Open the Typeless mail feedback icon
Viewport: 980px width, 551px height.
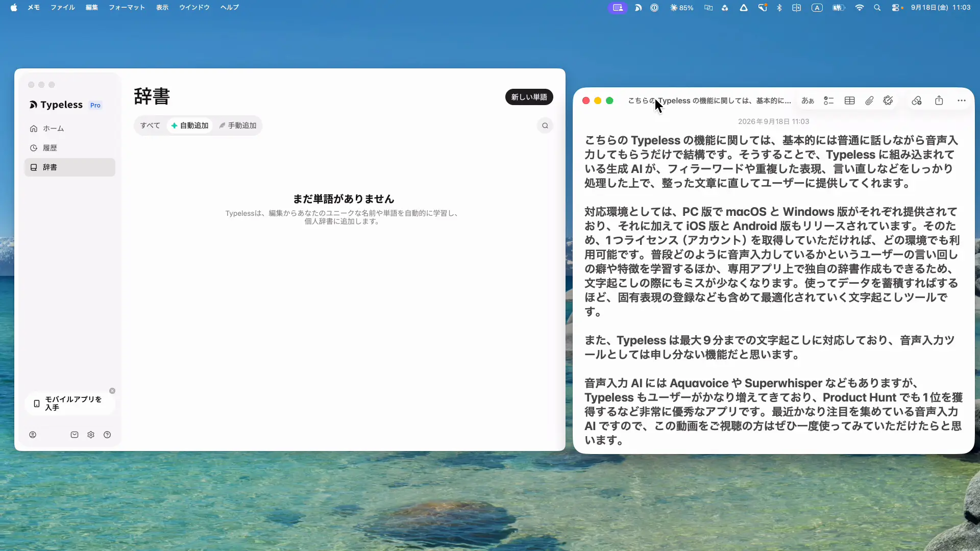coord(75,435)
